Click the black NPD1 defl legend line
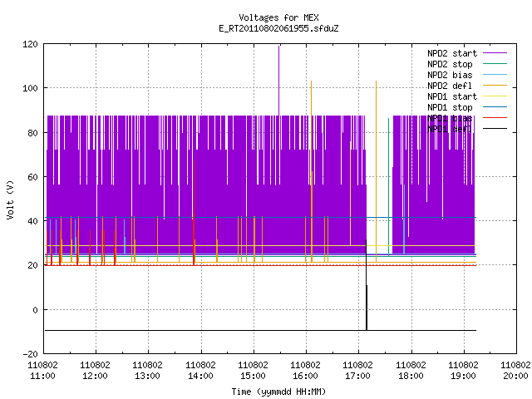 [495, 129]
